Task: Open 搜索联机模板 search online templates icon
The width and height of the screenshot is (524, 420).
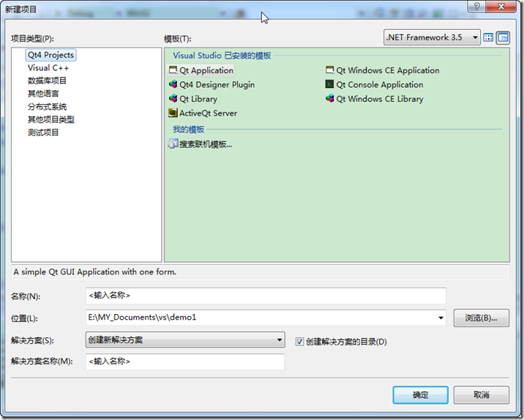Action: coord(173,144)
